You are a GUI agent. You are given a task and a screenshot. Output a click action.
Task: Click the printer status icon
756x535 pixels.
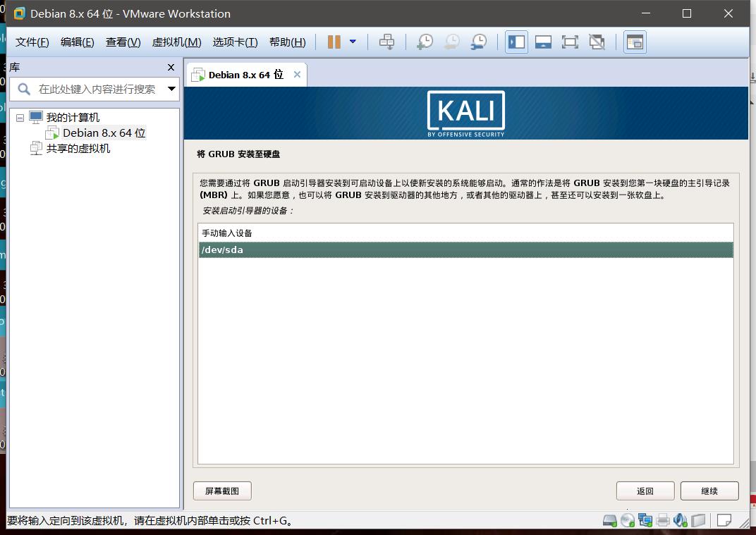click(663, 520)
